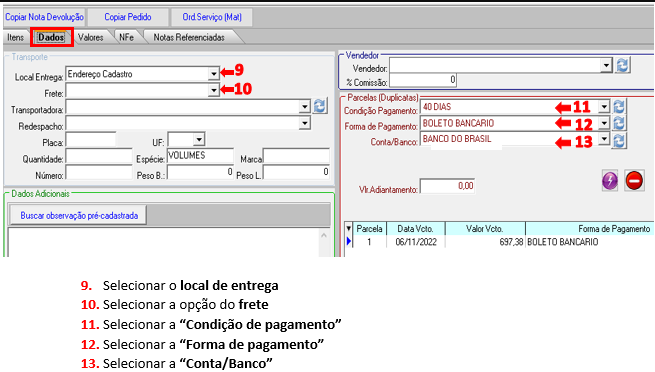This screenshot has height=372, width=655.
Task: Refresh Forma de Pagamento options
Action: pyautogui.click(x=619, y=123)
